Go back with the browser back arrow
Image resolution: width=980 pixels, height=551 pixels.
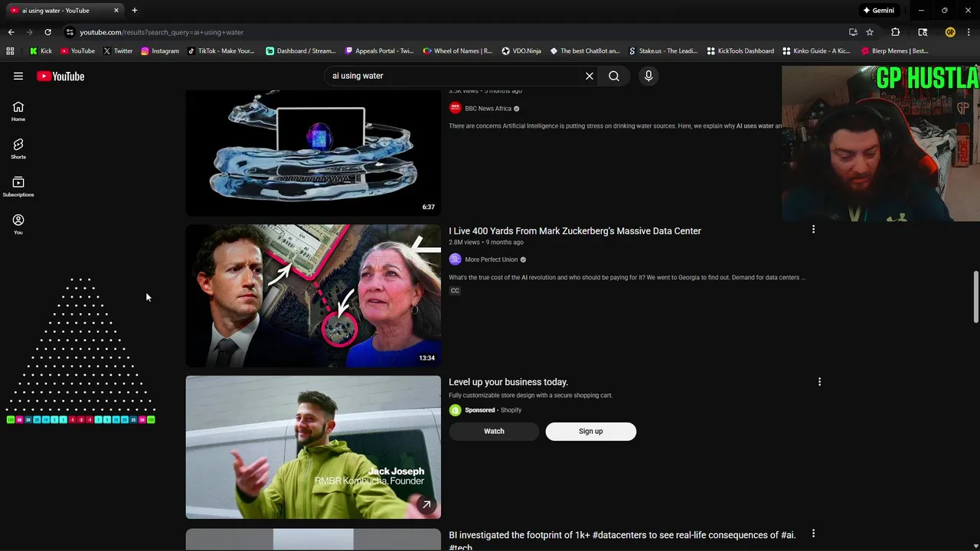tap(11, 32)
